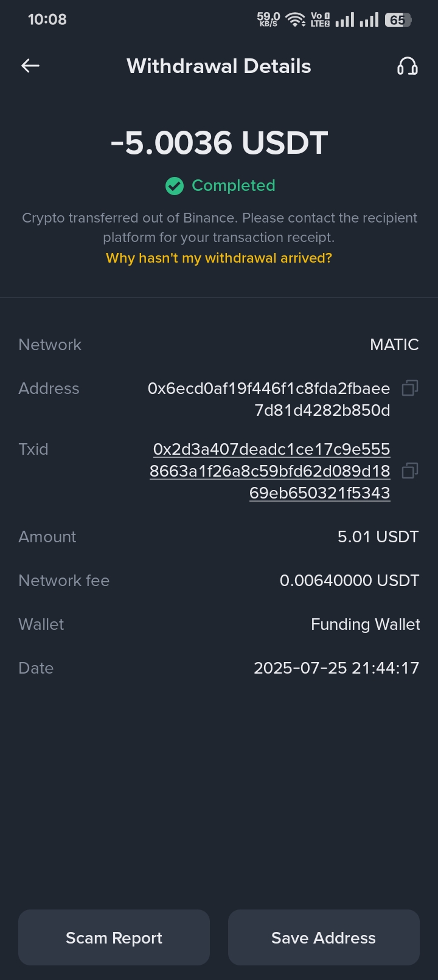Tap the green Completed checkmark icon
Viewport: 438px width, 980px height.
175,186
